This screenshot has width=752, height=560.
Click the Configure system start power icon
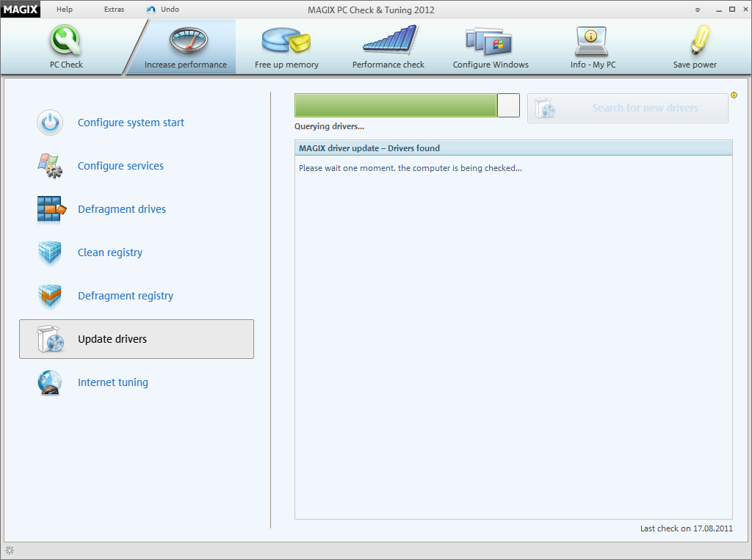pos(50,123)
